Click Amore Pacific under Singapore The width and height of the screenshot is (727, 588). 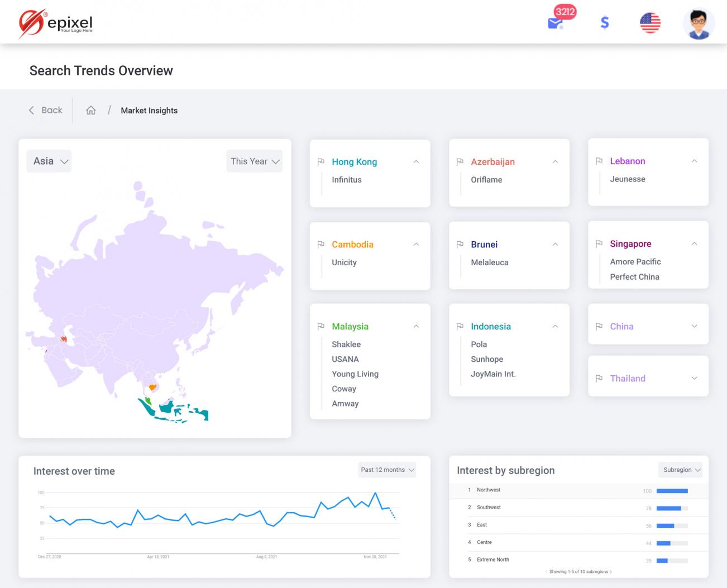[635, 262]
